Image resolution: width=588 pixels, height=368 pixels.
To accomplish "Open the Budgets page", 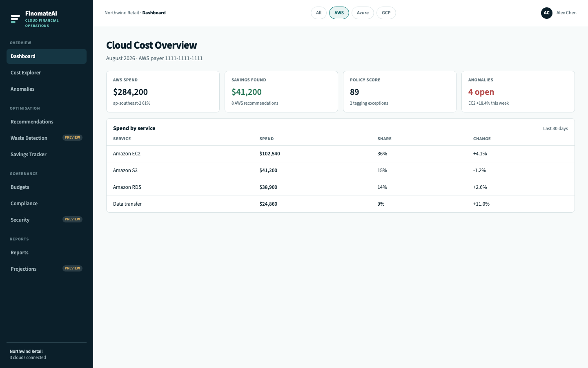I will pos(47,187).
